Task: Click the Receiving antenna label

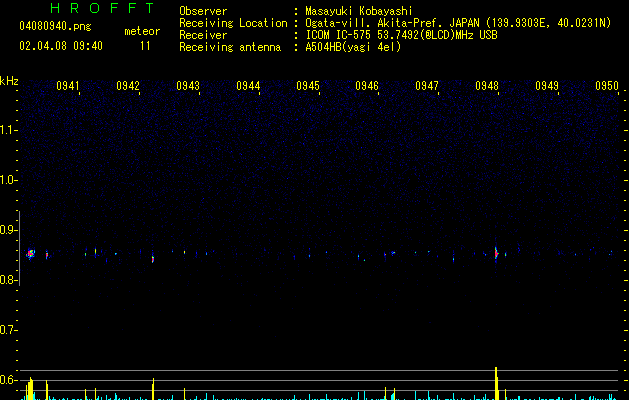Action: 230,47
